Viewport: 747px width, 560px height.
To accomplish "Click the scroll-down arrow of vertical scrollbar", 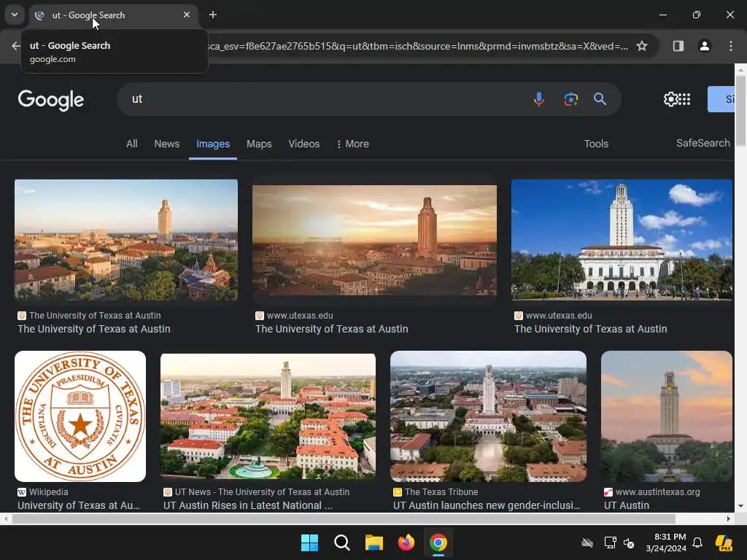I will point(741,506).
